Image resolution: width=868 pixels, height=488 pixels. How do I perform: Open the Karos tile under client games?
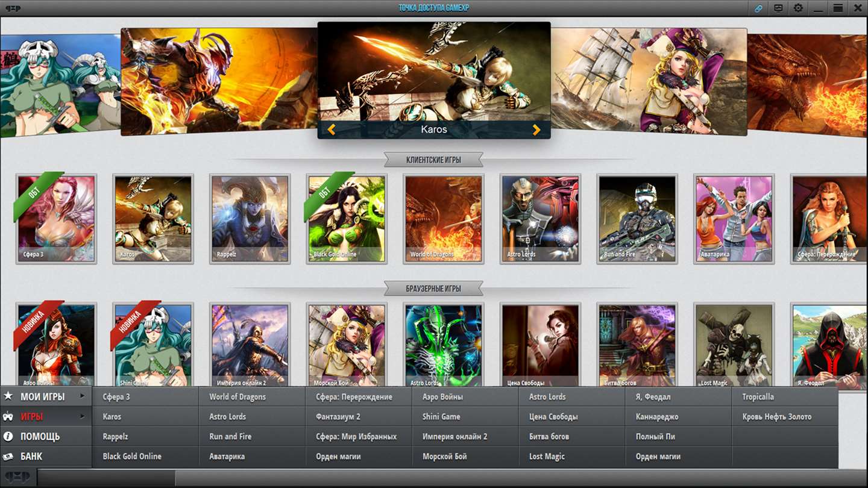click(x=153, y=219)
